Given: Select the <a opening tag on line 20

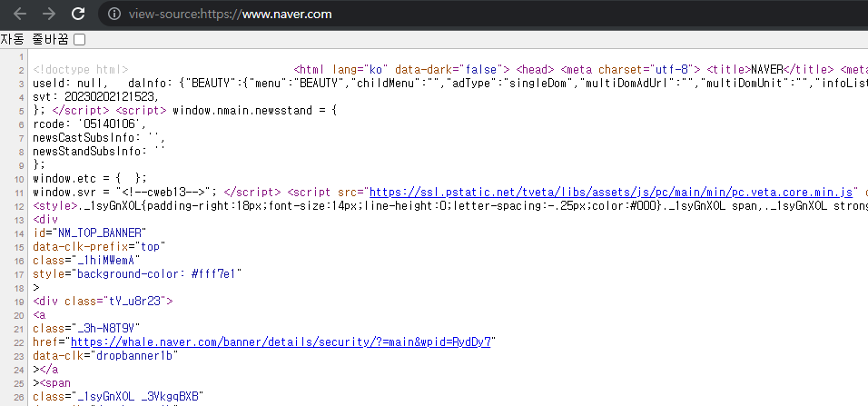Looking at the screenshot, I should tap(39, 314).
